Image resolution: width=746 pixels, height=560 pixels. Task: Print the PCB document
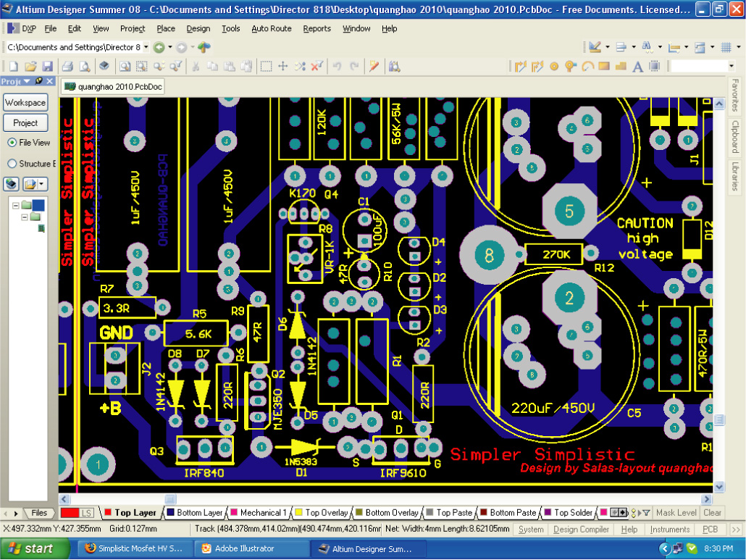(x=67, y=67)
